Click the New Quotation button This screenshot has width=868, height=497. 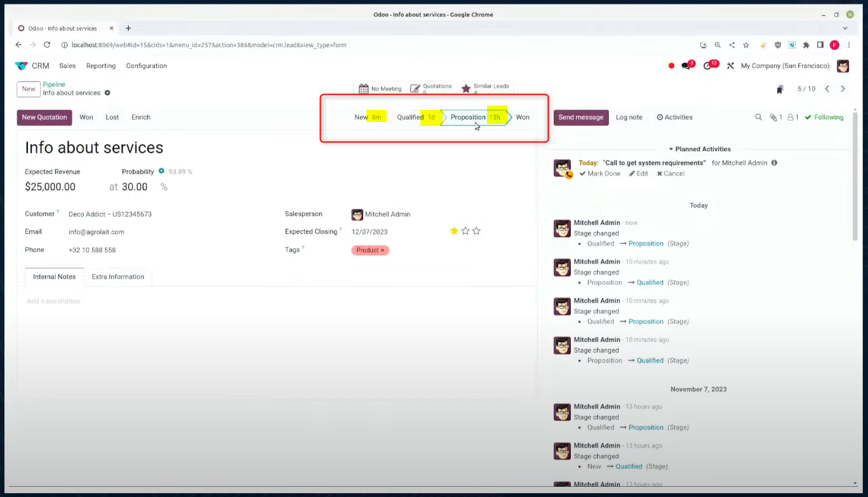pos(44,118)
